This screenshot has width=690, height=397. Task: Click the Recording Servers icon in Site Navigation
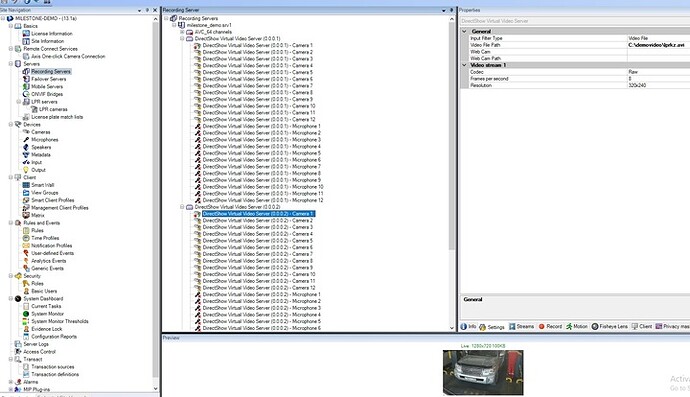pos(26,71)
